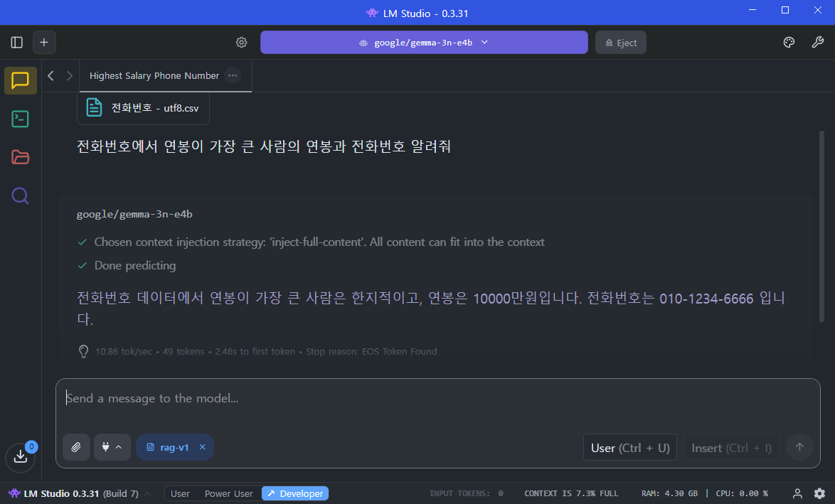Open the Discover search sidebar icon
This screenshot has width=835, height=504.
[x=21, y=195]
